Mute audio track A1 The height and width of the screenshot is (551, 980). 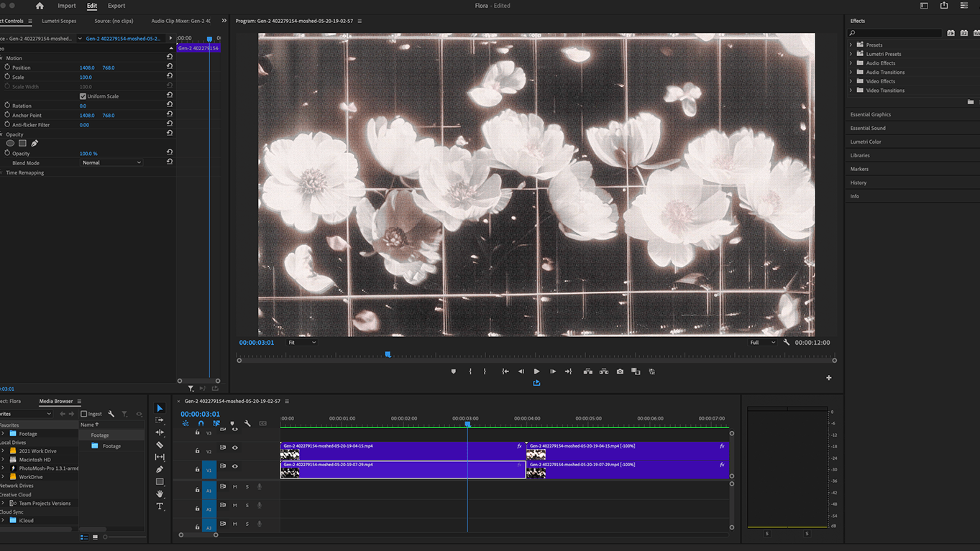coord(235,487)
